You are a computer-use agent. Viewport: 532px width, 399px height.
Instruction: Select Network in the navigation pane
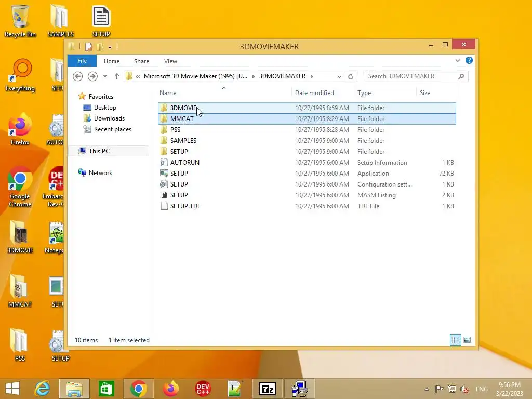[100, 172]
